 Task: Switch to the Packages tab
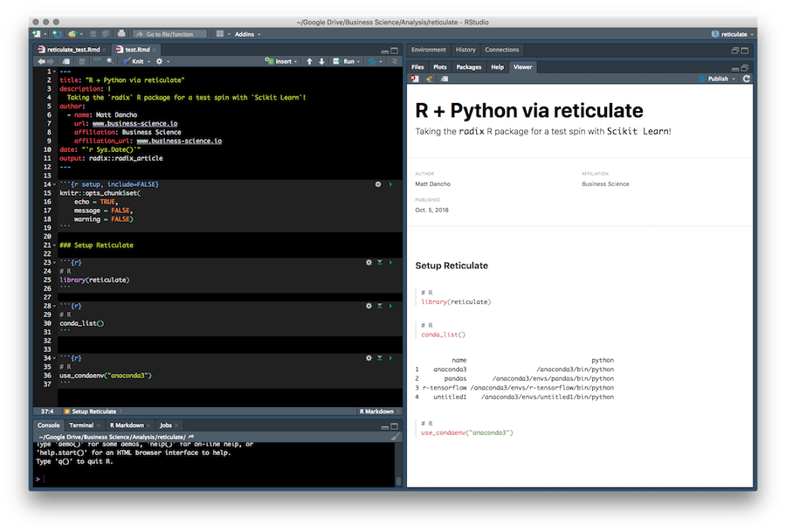pos(469,67)
